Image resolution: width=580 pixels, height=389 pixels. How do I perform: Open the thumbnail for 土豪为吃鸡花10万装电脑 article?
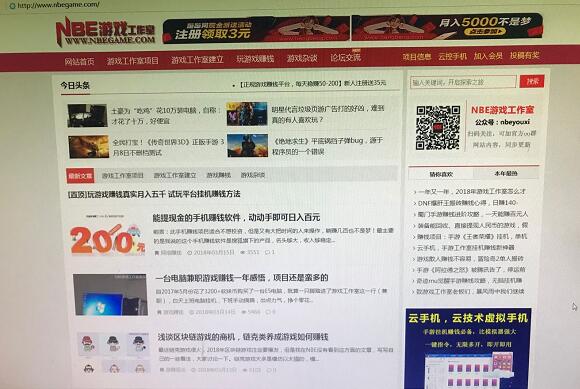click(x=87, y=115)
